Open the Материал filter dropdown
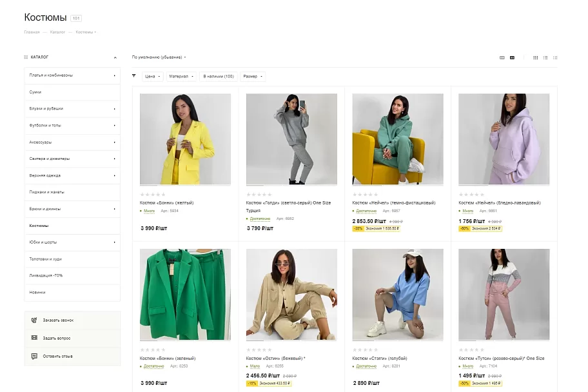588x392 pixels. [182, 77]
